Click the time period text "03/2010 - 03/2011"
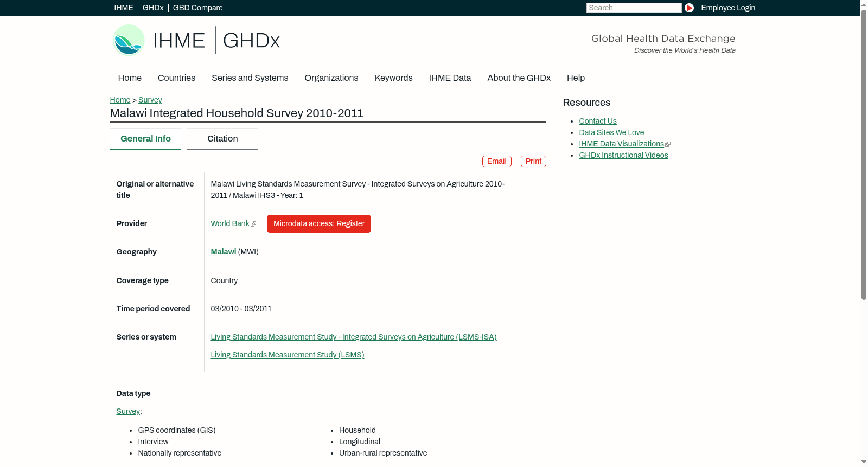 click(241, 309)
